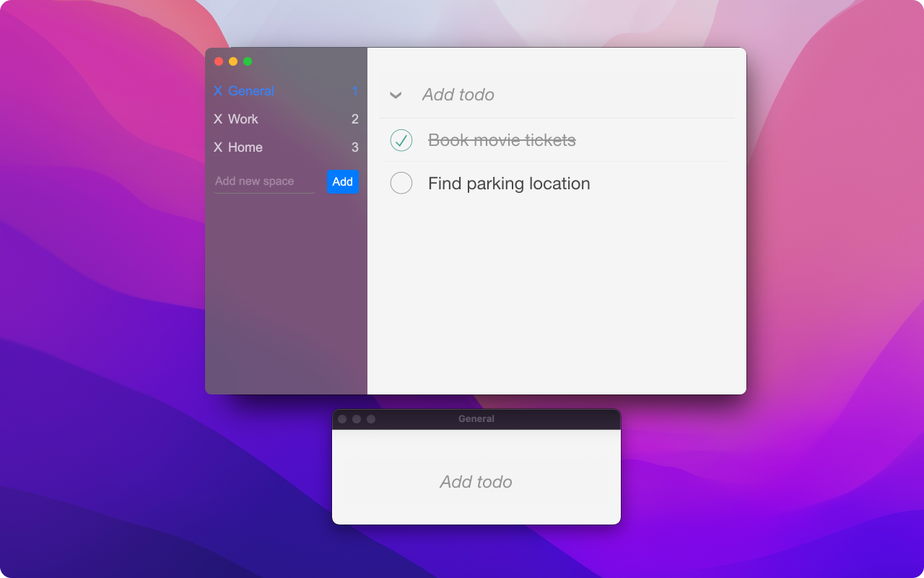The width and height of the screenshot is (924, 578).
Task: Close the main todo window with red button
Action: click(219, 61)
